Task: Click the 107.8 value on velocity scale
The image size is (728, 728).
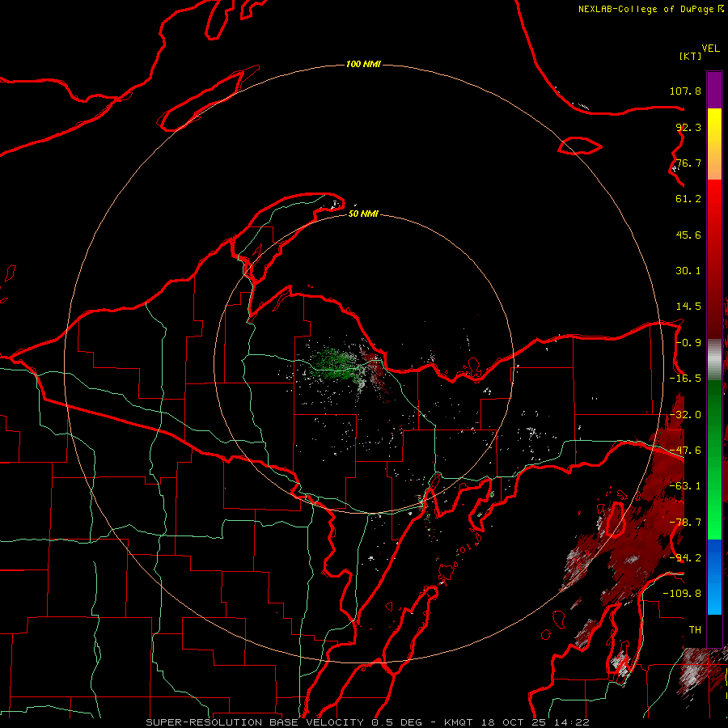Action: pos(685,91)
